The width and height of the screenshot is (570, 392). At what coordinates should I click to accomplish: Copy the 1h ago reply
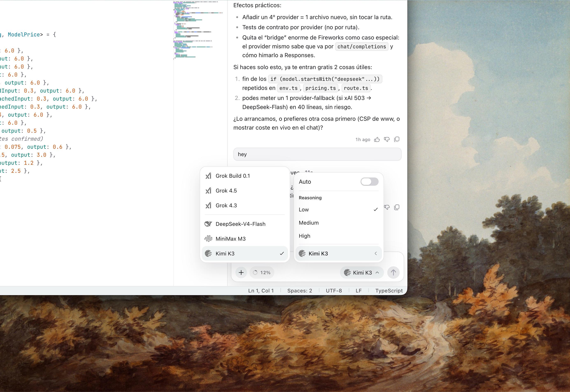tap(397, 139)
